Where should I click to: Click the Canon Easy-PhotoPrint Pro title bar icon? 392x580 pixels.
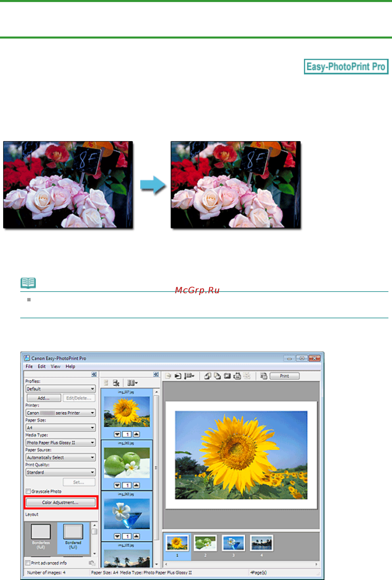click(27, 358)
